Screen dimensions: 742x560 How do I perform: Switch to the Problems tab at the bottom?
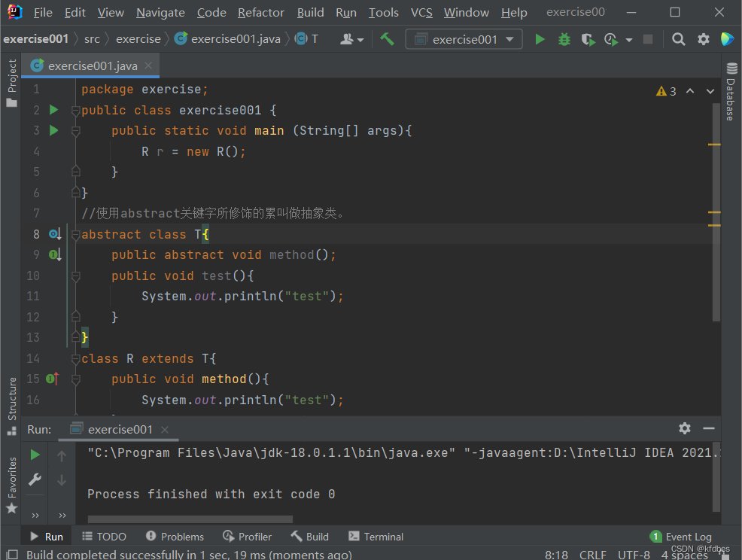[x=175, y=537]
